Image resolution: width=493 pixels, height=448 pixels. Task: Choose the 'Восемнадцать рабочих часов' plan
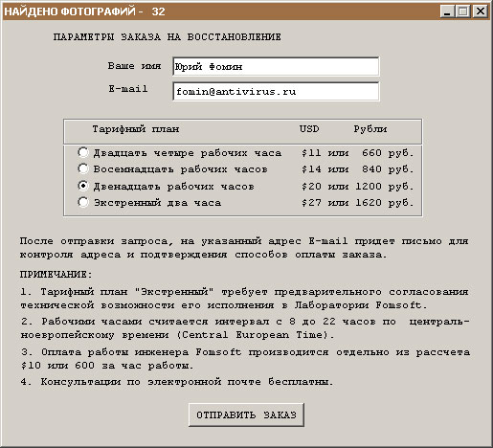[83, 168]
